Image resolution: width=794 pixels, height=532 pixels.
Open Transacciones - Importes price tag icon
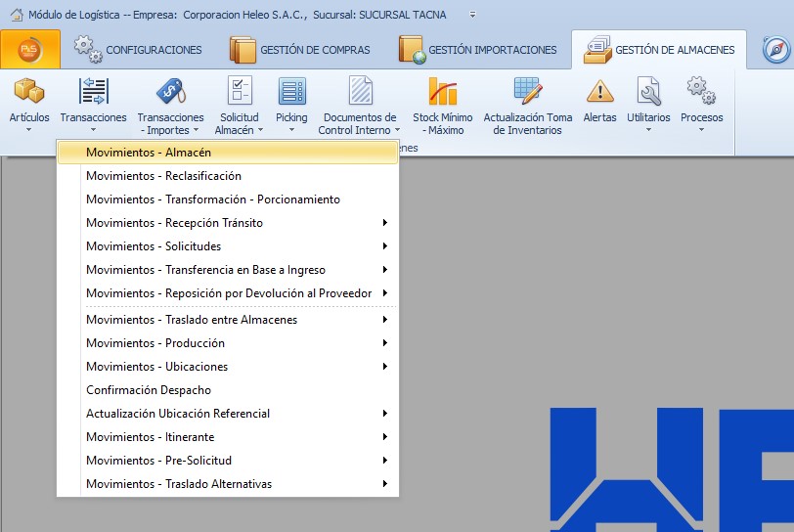point(170,92)
